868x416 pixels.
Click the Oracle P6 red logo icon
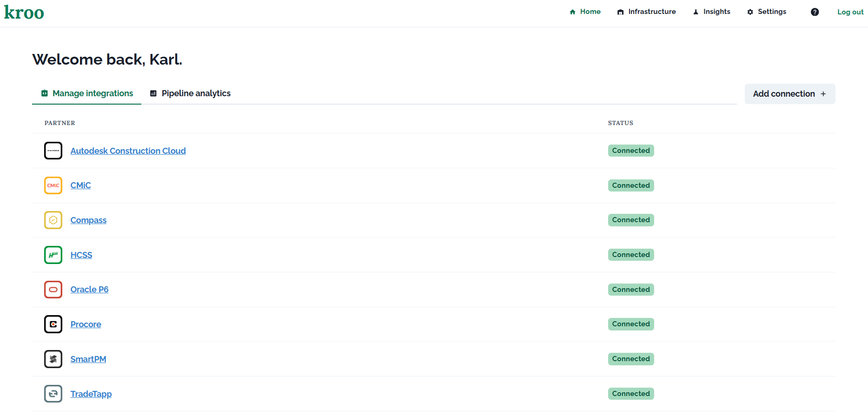(53, 290)
